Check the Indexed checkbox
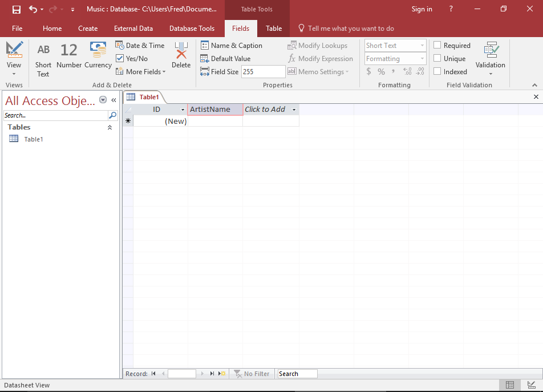543x392 pixels. tap(437, 71)
